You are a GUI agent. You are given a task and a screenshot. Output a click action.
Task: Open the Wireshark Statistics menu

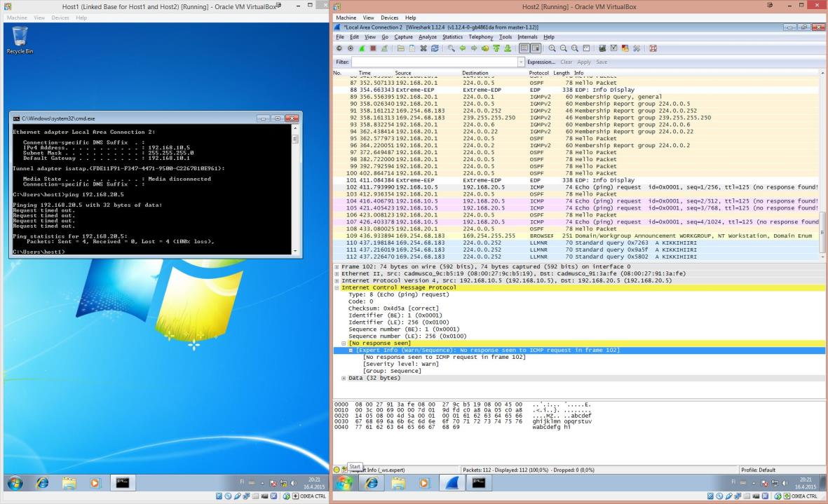(452, 37)
